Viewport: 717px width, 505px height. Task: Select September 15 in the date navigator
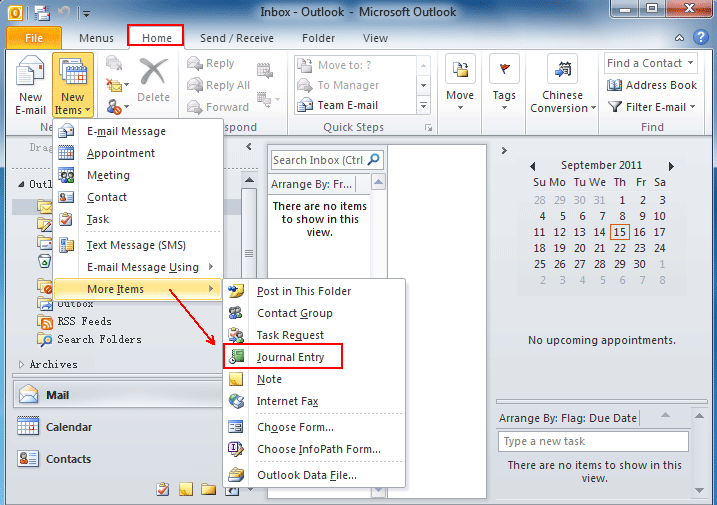point(620,232)
